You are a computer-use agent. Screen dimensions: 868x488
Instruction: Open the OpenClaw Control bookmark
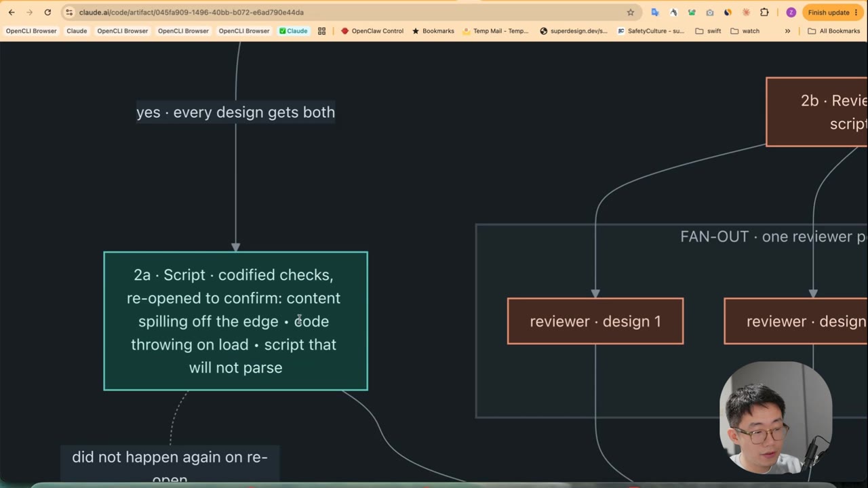(x=372, y=30)
